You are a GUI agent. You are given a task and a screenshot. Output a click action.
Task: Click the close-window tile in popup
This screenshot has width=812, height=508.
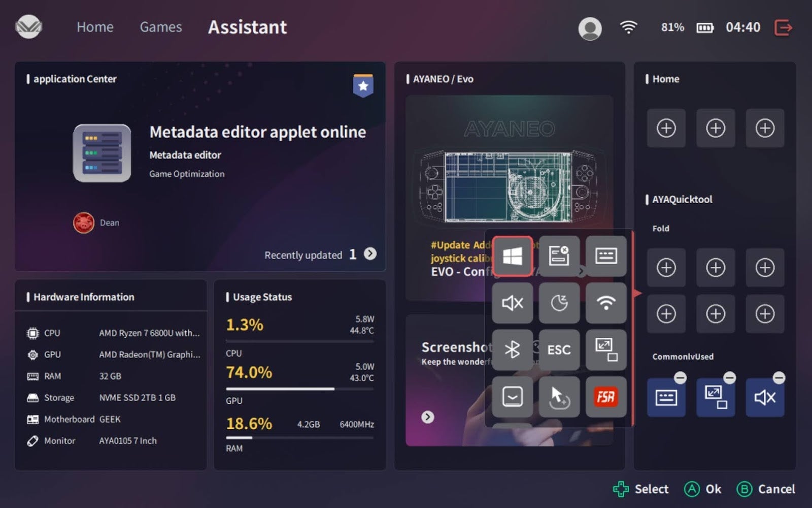(559, 256)
